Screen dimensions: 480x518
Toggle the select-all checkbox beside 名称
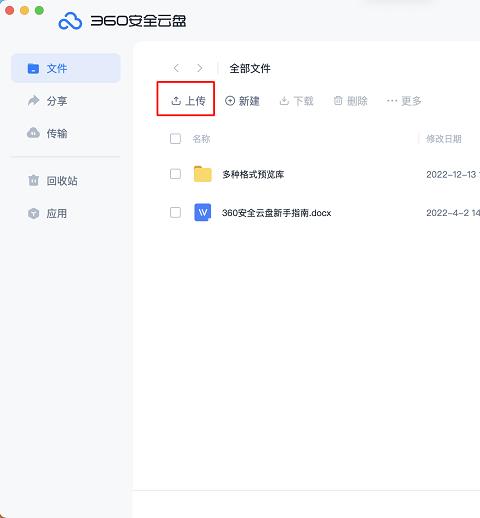(x=175, y=139)
